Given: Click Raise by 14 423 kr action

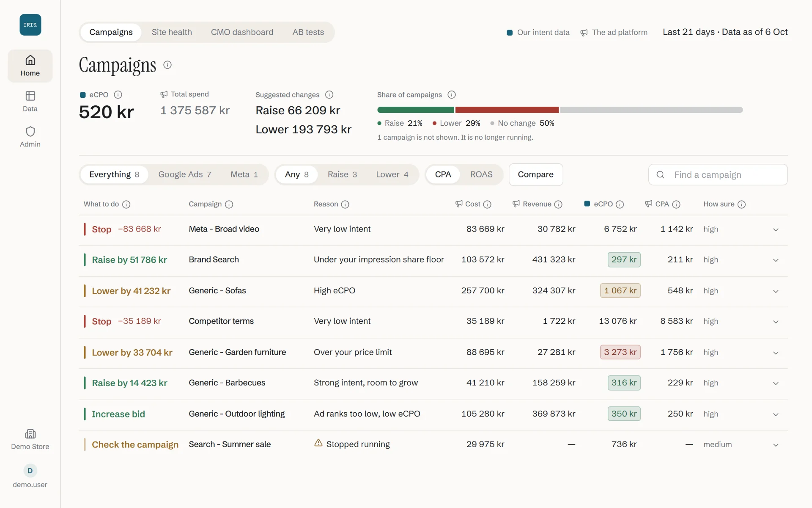Looking at the screenshot, I should point(129,383).
